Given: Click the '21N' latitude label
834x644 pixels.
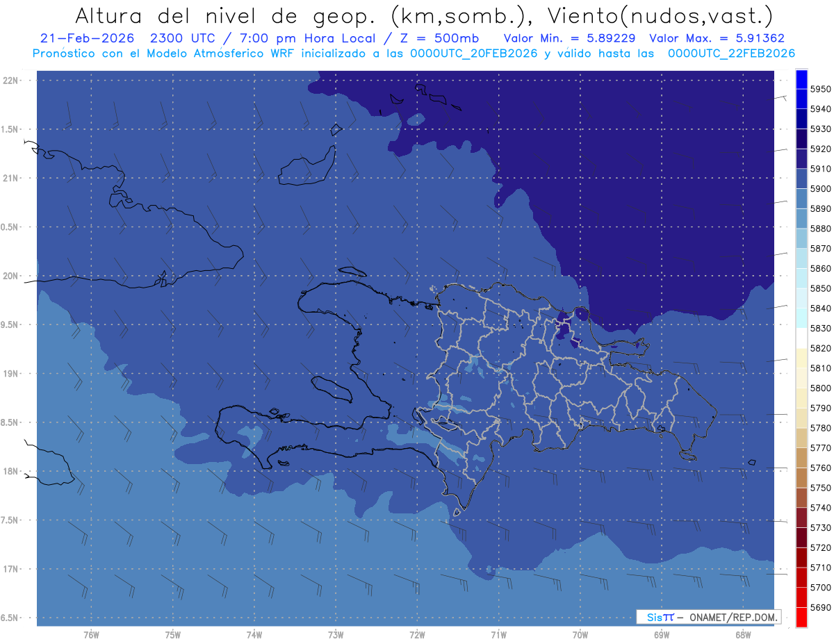Looking at the screenshot, I should pos(12,178).
